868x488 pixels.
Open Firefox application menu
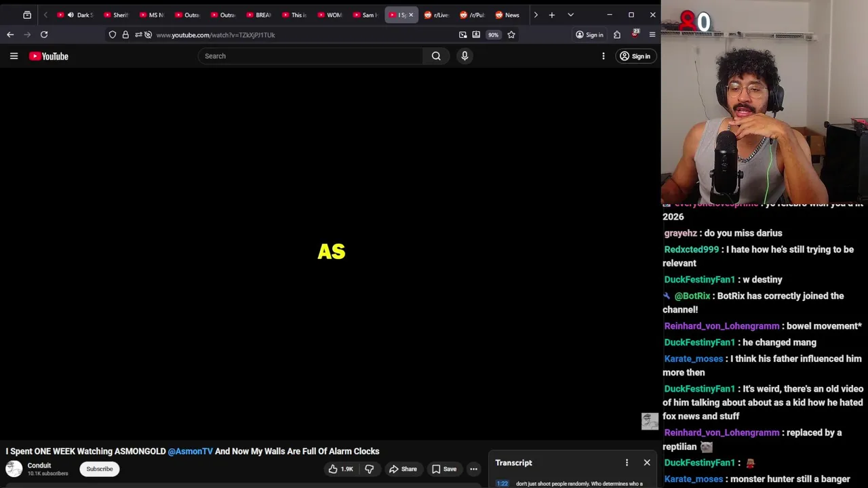[652, 35]
